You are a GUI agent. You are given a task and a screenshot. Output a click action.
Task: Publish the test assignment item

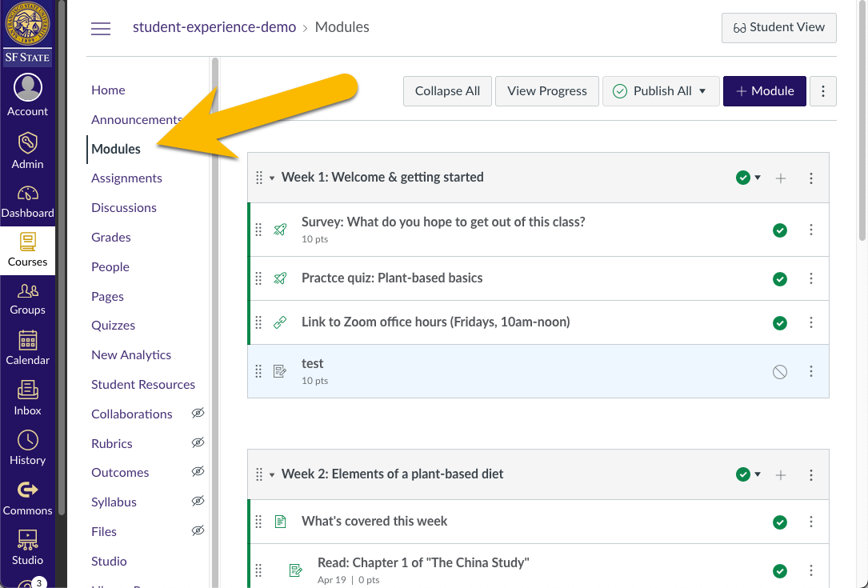click(x=780, y=372)
